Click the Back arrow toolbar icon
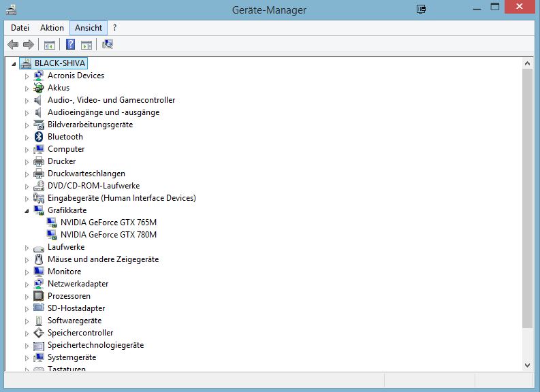Viewport: 540px width, 392px height. coord(13,44)
